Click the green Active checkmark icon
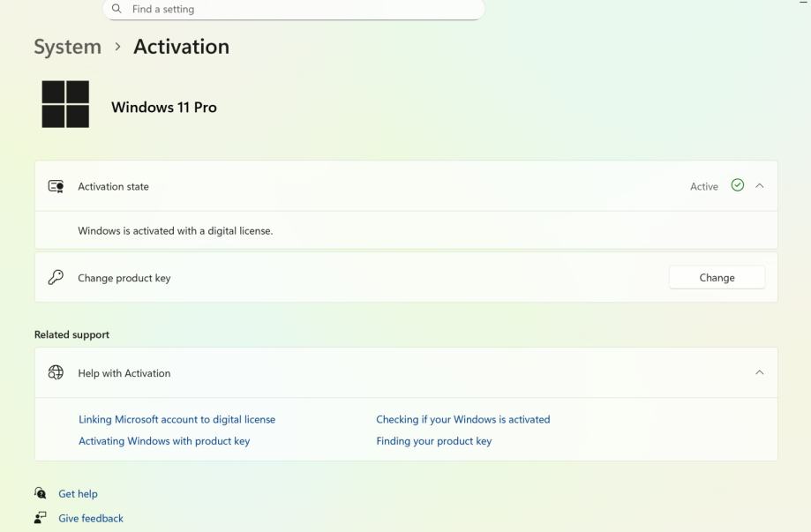 738,185
